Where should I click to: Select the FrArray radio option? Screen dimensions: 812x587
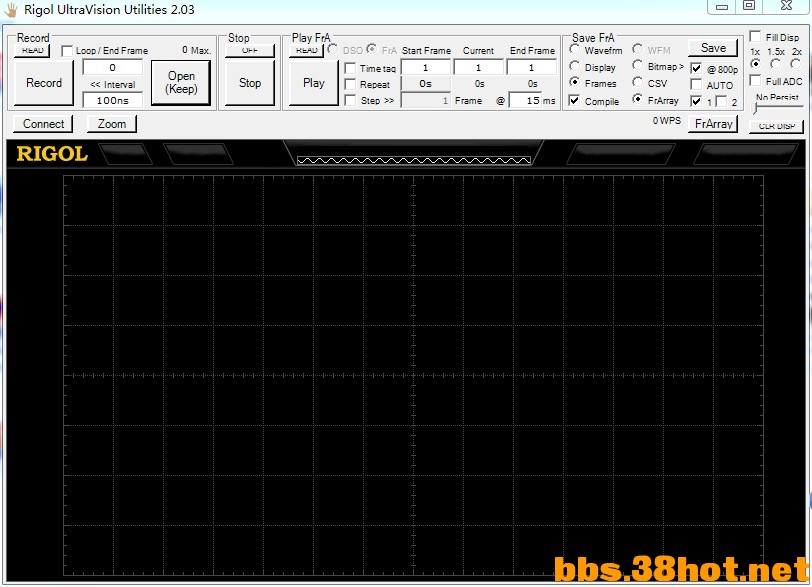pyautogui.click(x=637, y=98)
